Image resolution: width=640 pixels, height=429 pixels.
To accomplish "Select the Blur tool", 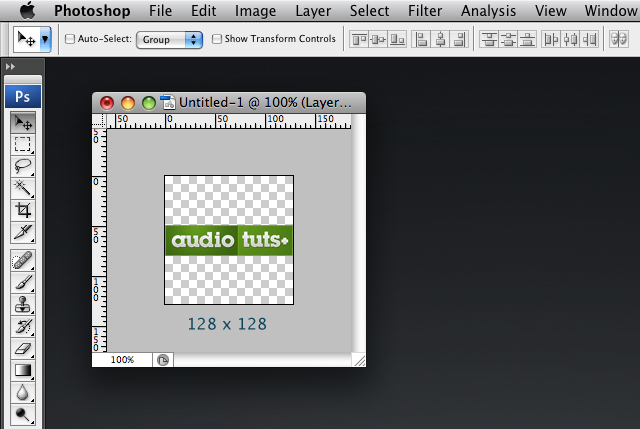I will (23, 393).
